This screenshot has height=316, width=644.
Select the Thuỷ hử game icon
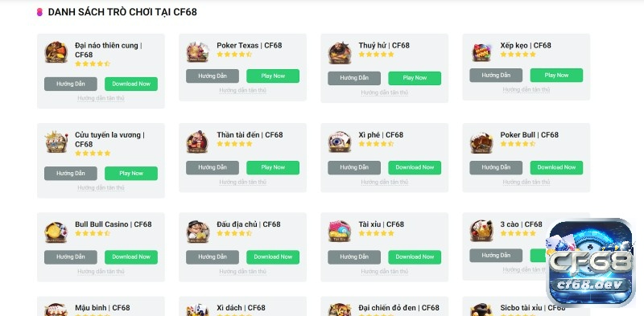pos(340,52)
